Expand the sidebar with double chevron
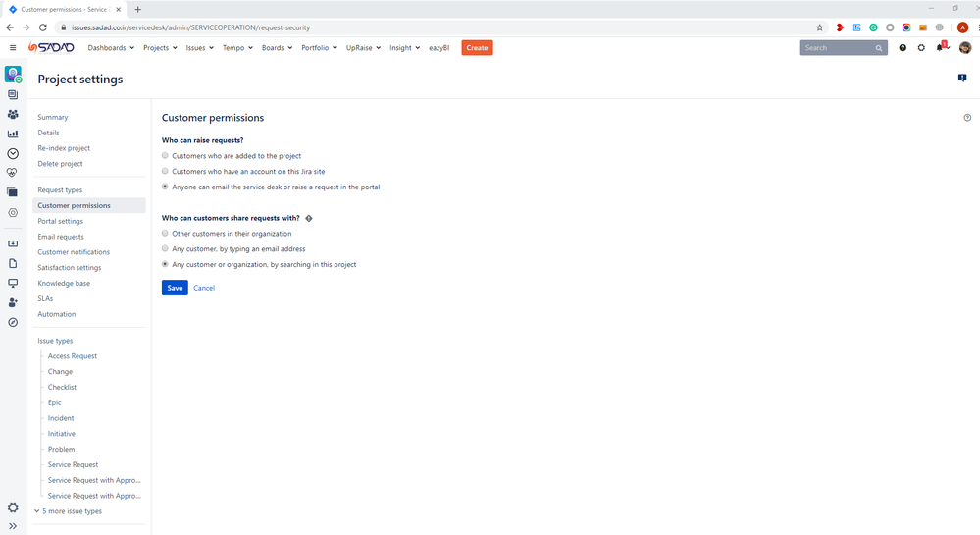 pyautogui.click(x=13, y=526)
